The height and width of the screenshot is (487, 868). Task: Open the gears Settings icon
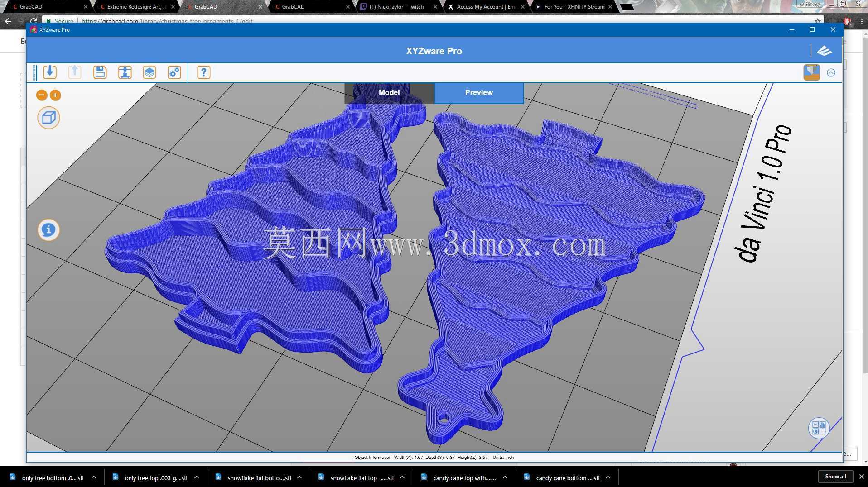point(174,72)
